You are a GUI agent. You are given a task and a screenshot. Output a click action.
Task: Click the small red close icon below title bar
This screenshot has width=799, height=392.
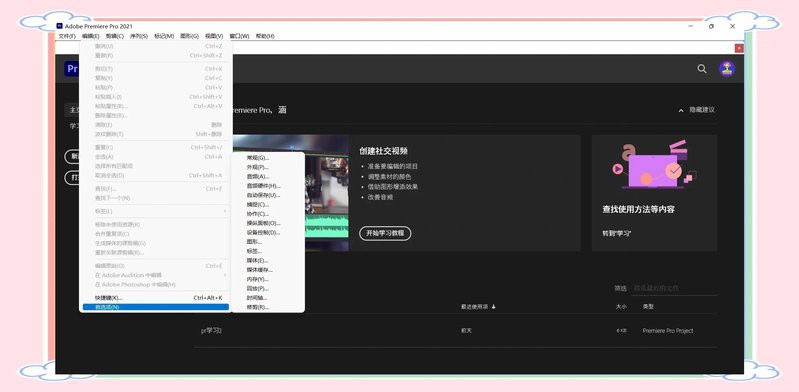click(x=739, y=48)
